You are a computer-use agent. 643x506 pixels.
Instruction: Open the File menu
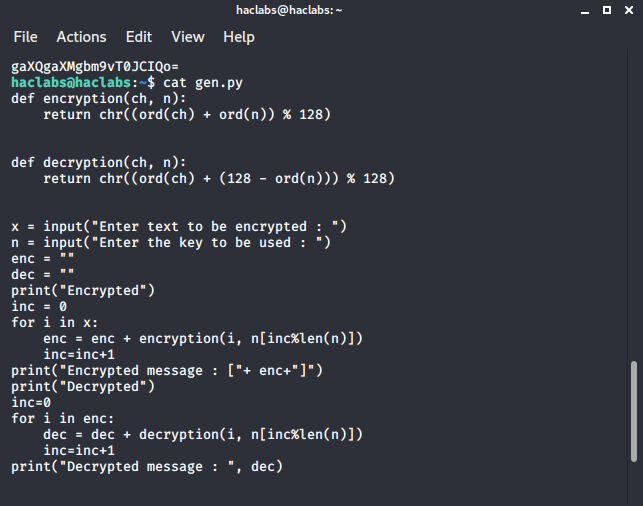pyautogui.click(x=25, y=37)
